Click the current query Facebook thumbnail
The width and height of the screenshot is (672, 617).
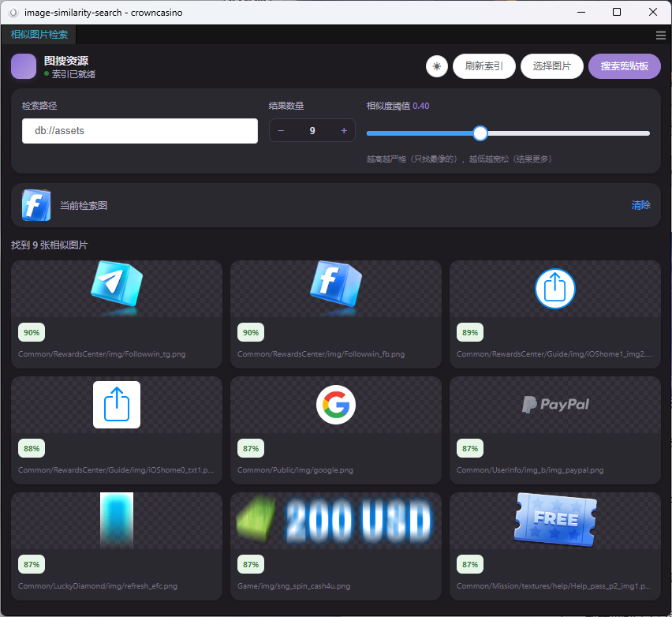click(x=36, y=205)
